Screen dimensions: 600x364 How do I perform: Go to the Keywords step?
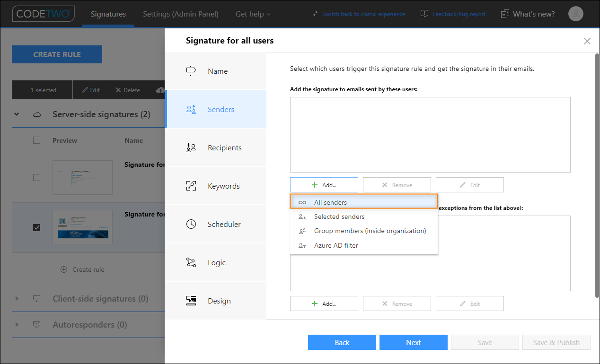[x=216, y=186]
